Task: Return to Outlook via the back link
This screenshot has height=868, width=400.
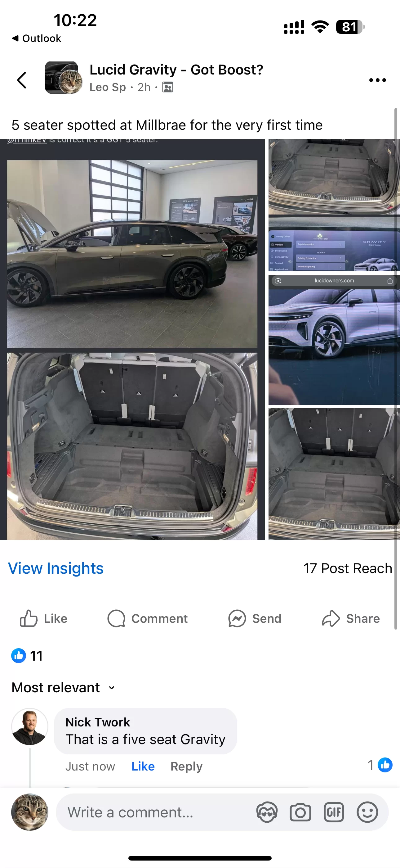Action: (36, 38)
